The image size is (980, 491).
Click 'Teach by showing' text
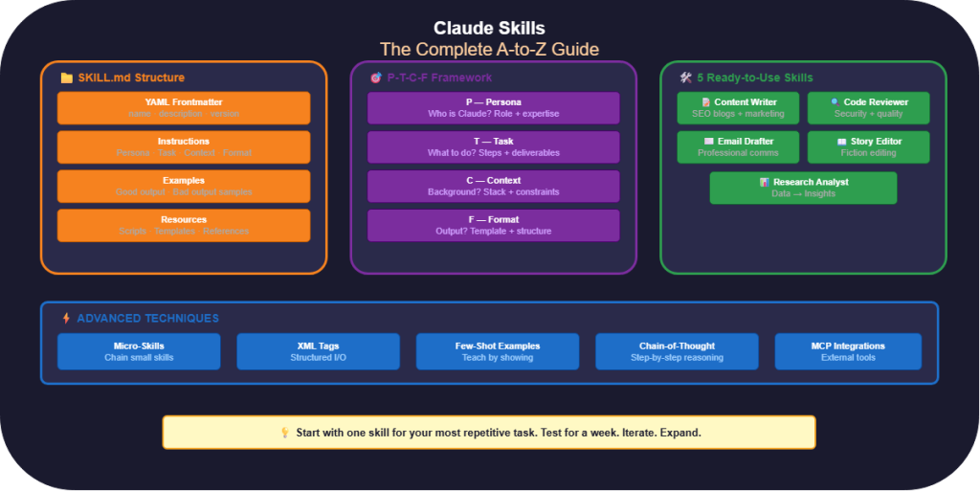(x=498, y=358)
